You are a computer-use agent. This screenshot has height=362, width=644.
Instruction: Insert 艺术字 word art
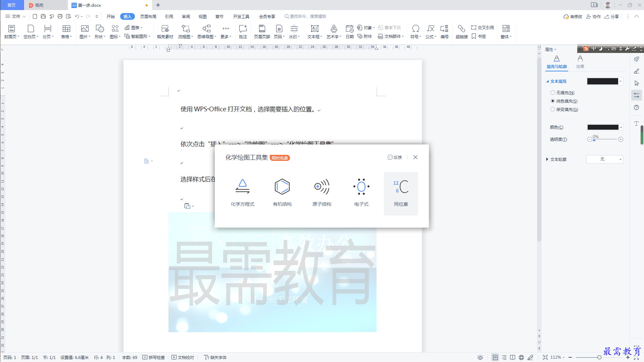click(x=334, y=32)
